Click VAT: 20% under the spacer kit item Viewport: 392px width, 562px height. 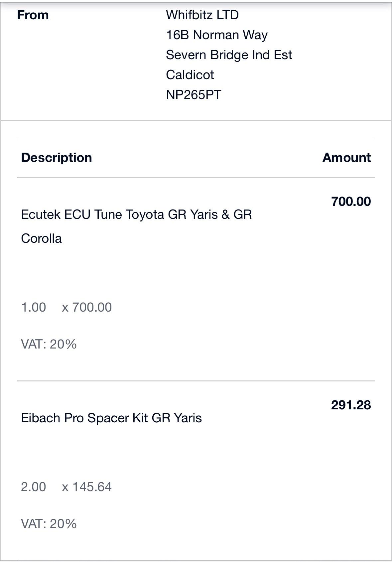pyautogui.click(x=49, y=524)
